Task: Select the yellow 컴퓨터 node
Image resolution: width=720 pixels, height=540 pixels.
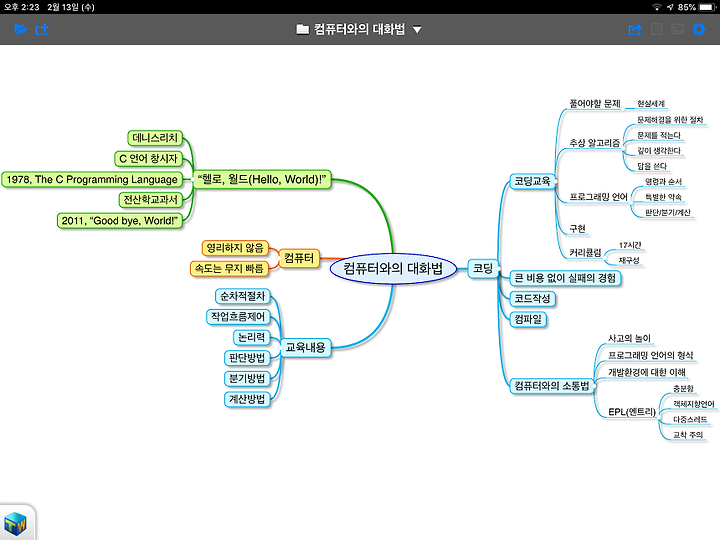Action: (299, 258)
